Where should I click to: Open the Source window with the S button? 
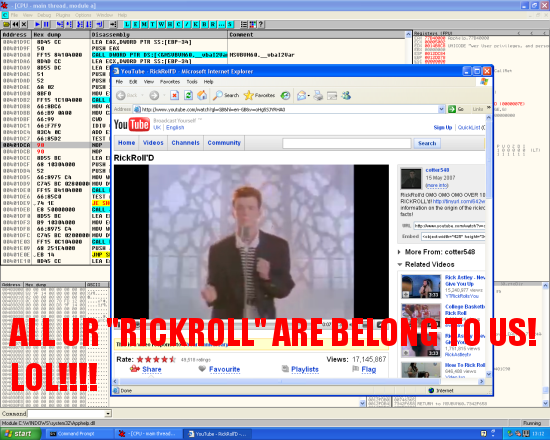point(230,24)
